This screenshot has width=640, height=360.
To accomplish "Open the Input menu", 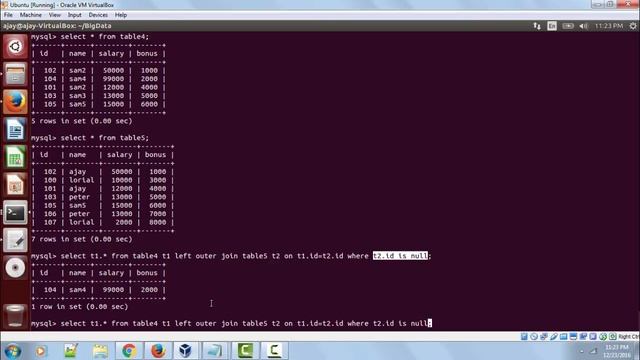I will point(74,15).
